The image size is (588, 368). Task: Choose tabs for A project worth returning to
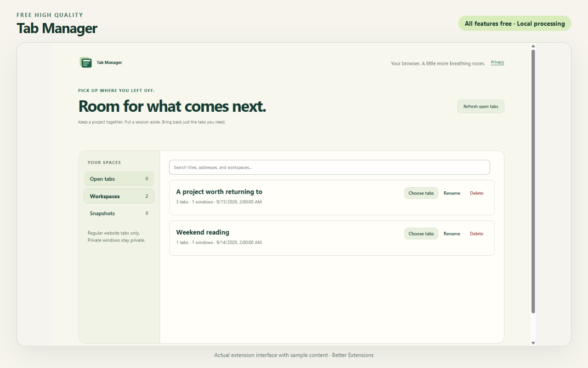coord(421,193)
